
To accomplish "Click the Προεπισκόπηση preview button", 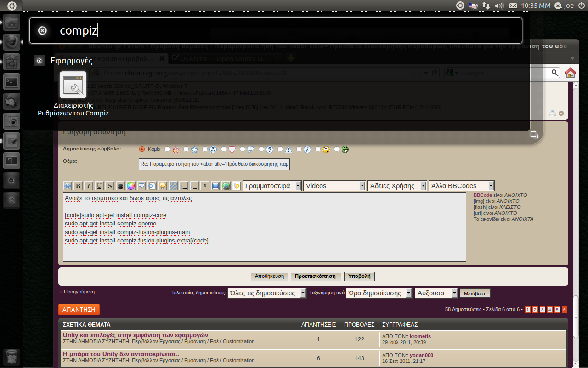I will click(x=316, y=276).
